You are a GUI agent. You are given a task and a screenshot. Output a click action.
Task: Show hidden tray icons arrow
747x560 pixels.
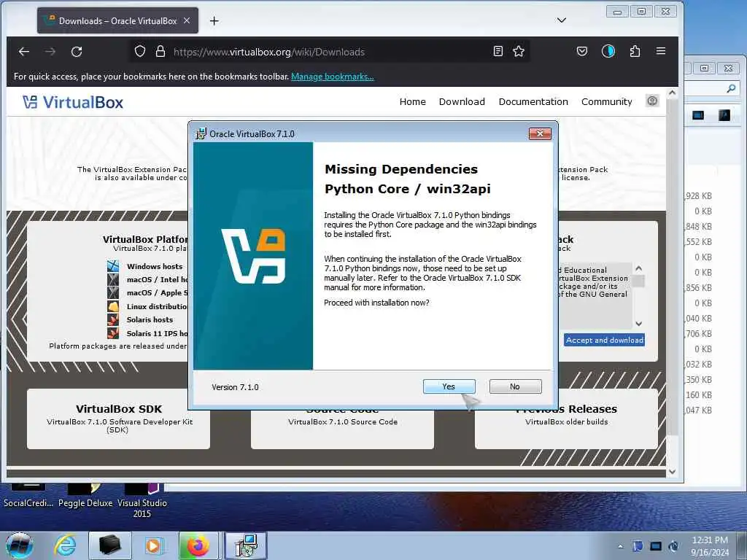point(620,546)
